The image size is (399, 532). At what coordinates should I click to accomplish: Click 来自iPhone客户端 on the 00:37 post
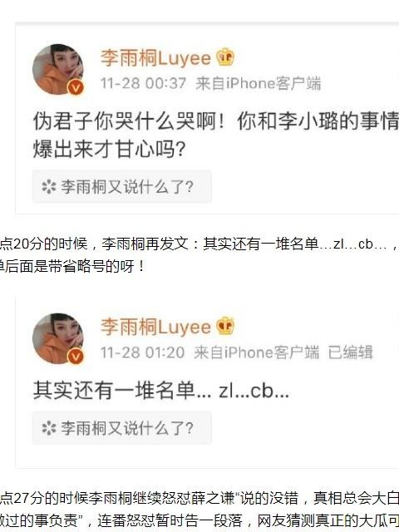tap(259, 83)
